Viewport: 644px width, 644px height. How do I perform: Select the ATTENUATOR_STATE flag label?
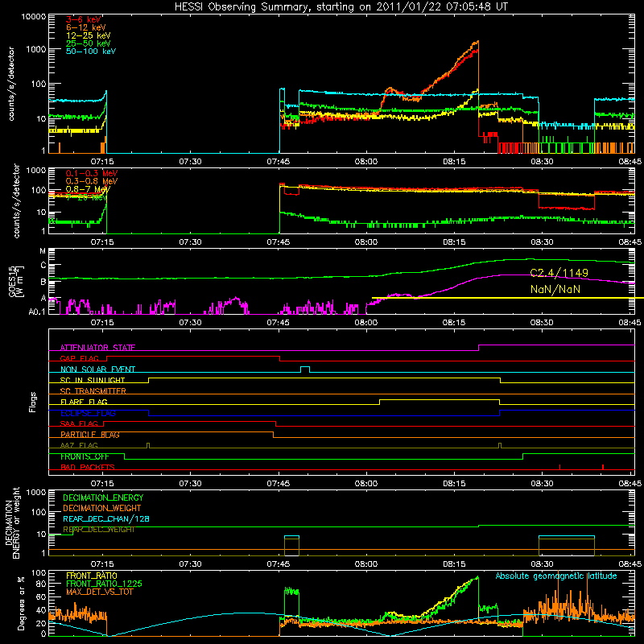[97, 348]
